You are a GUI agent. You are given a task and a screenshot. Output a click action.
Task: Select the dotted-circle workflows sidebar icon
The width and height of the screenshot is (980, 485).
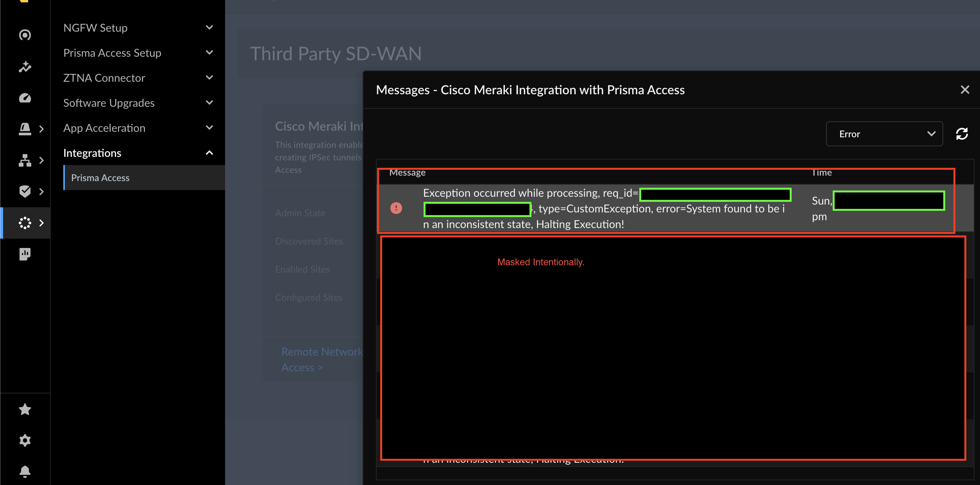pos(25,223)
